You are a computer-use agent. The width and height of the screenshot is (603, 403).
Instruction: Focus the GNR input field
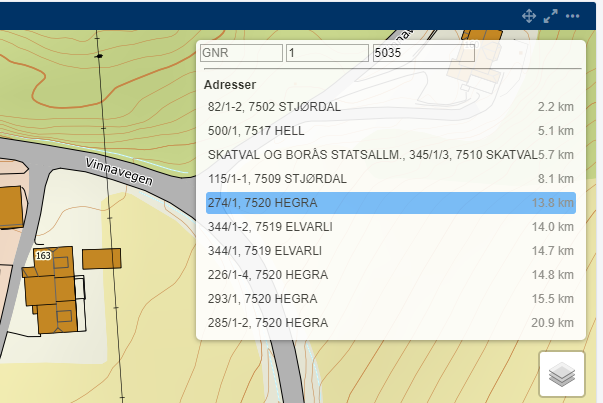coord(242,53)
